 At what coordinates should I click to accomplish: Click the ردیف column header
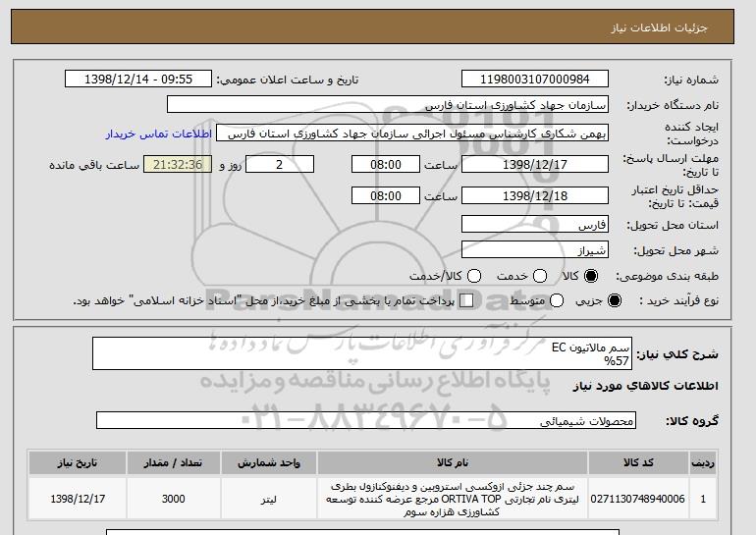[x=703, y=462]
